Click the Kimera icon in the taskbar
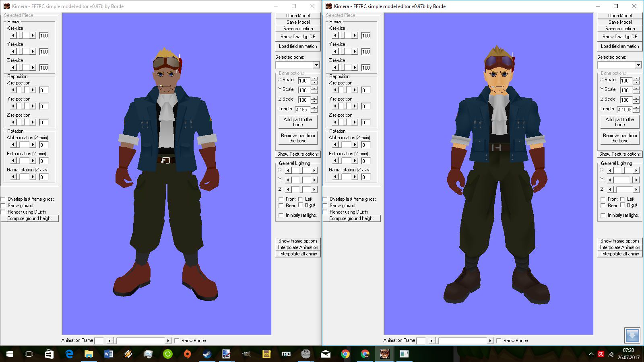 point(384,354)
